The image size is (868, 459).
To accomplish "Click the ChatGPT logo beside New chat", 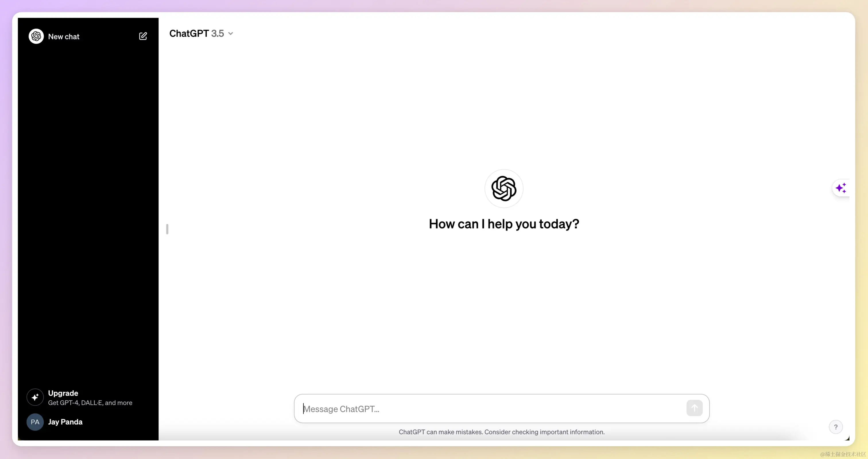I will tap(36, 36).
